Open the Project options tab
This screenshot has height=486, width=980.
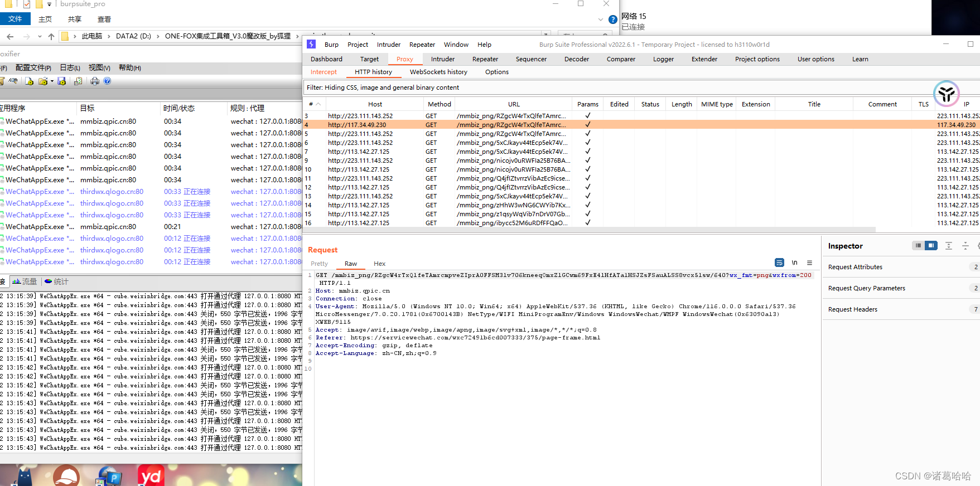point(757,59)
